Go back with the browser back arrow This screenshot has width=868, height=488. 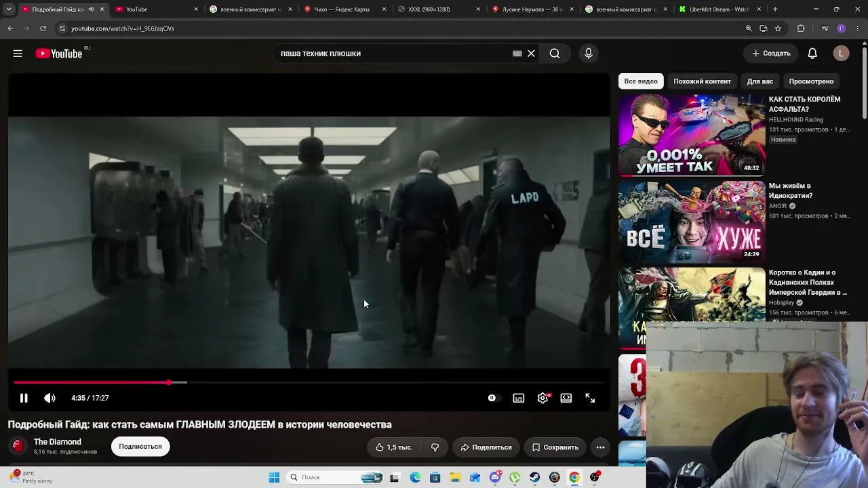click(x=10, y=28)
